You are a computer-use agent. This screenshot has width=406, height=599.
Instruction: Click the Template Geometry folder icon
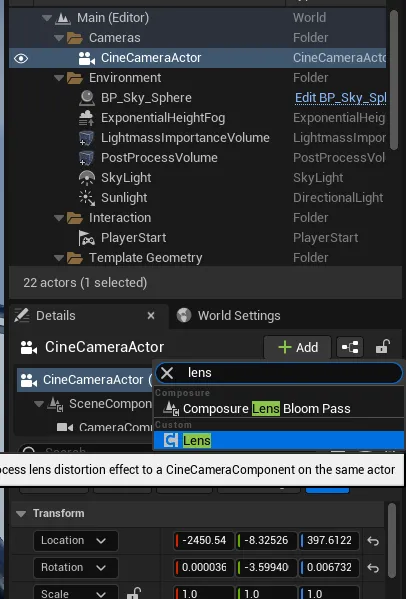74,258
